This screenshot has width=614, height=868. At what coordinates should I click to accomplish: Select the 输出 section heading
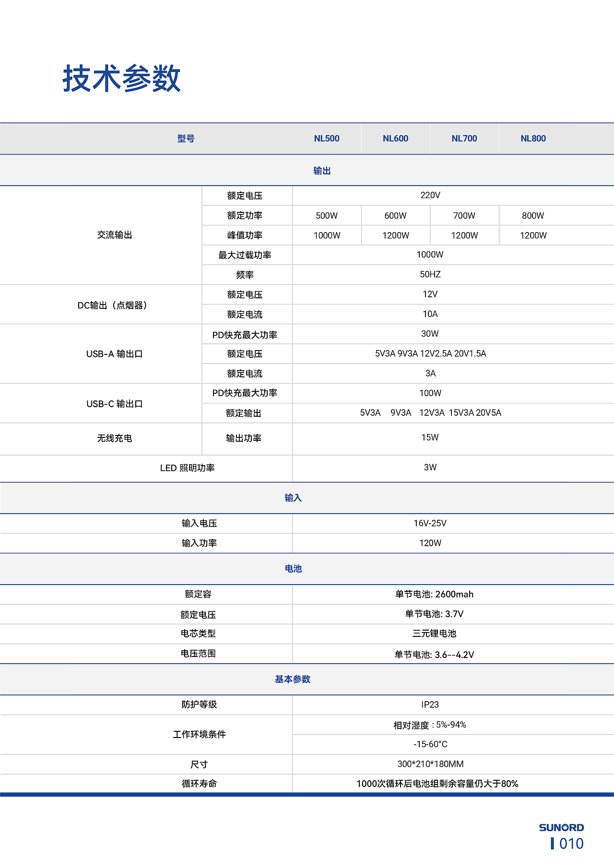(x=322, y=171)
